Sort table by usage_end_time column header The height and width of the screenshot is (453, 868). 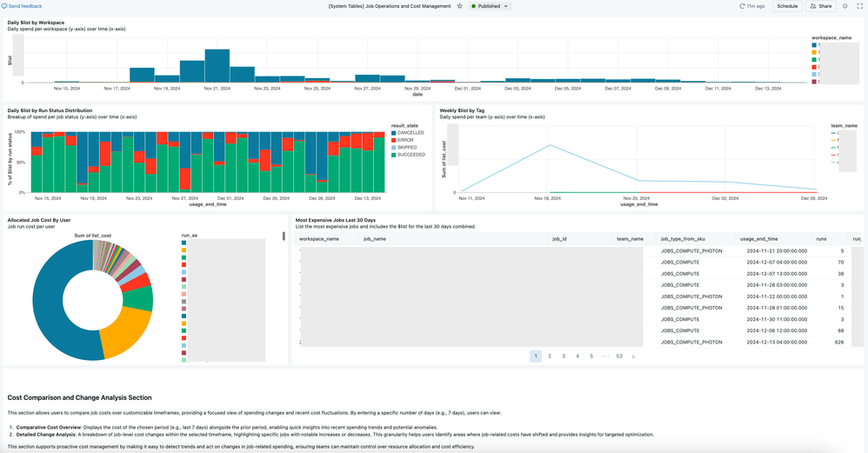759,237
